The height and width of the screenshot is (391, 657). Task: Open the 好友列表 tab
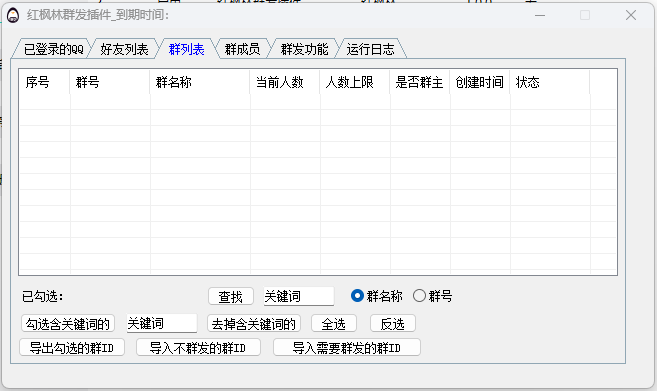pyautogui.click(x=124, y=49)
